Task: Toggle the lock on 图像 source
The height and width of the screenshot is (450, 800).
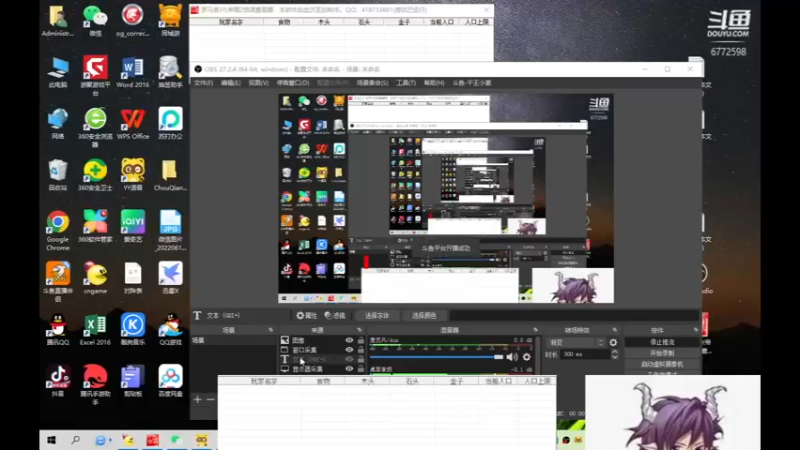Action: pos(361,340)
